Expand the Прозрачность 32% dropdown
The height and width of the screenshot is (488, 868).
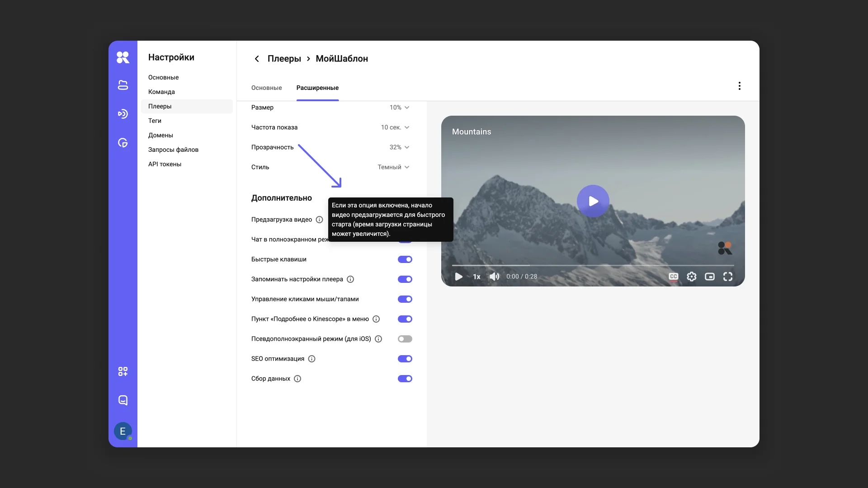click(399, 147)
